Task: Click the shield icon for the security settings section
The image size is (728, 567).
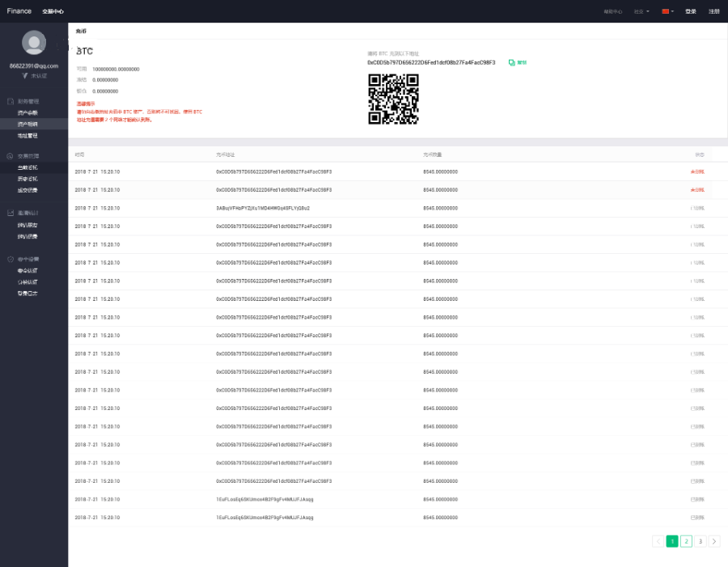Action: (10, 259)
